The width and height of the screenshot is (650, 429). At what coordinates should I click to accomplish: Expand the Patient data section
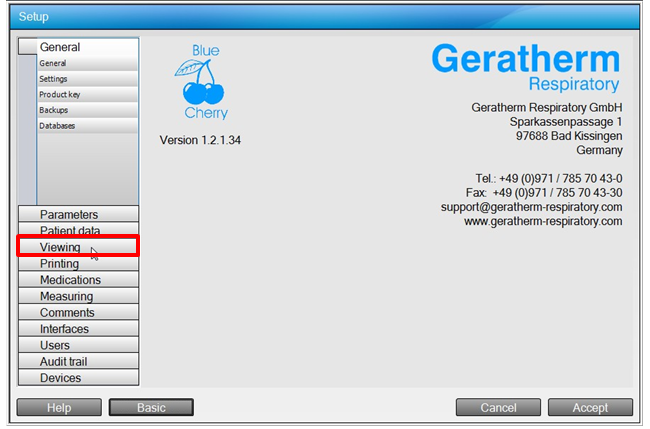click(78, 230)
